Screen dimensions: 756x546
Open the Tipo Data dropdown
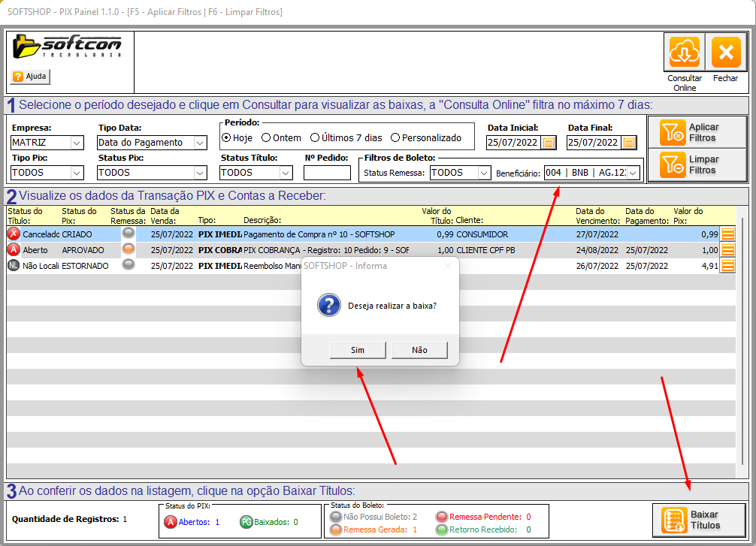click(x=199, y=143)
